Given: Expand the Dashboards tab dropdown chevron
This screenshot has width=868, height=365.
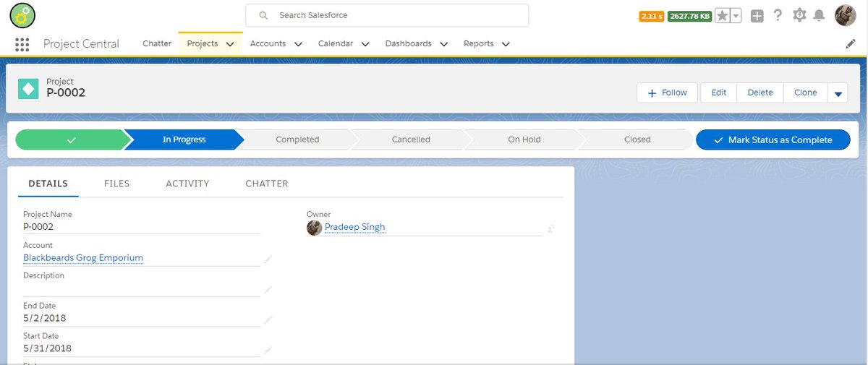Looking at the screenshot, I should [443, 44].
